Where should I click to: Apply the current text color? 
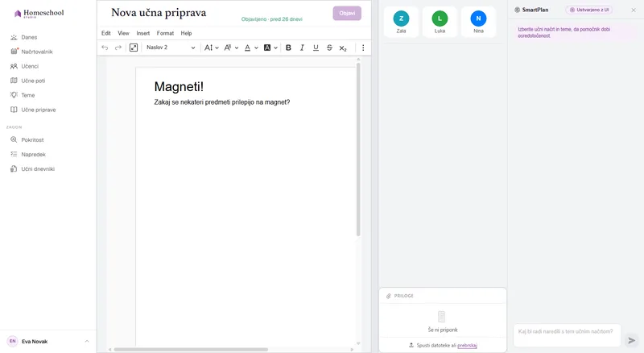point(247,48)
